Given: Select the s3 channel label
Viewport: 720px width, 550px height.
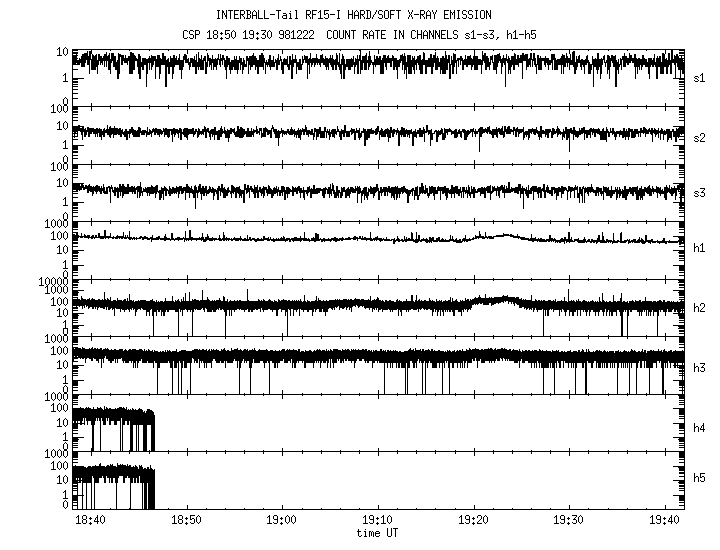Looking at the screenshot, I should [x=700, y=192].
